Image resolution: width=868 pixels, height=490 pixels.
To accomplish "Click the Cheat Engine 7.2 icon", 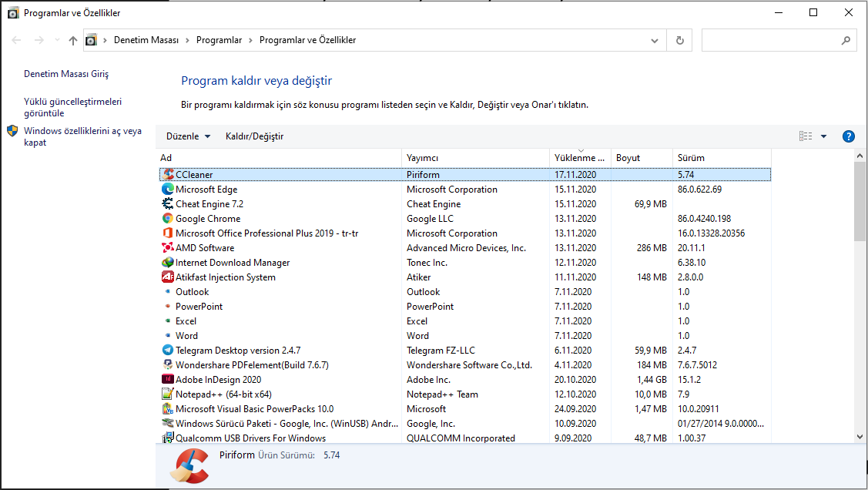I will point(168,204).
